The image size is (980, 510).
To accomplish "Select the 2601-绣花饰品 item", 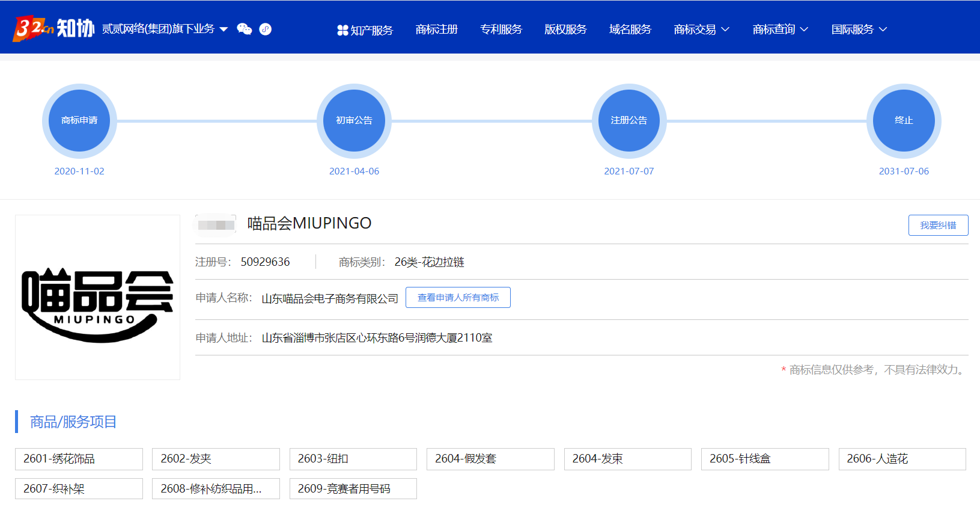I will (x=79, y=459).
